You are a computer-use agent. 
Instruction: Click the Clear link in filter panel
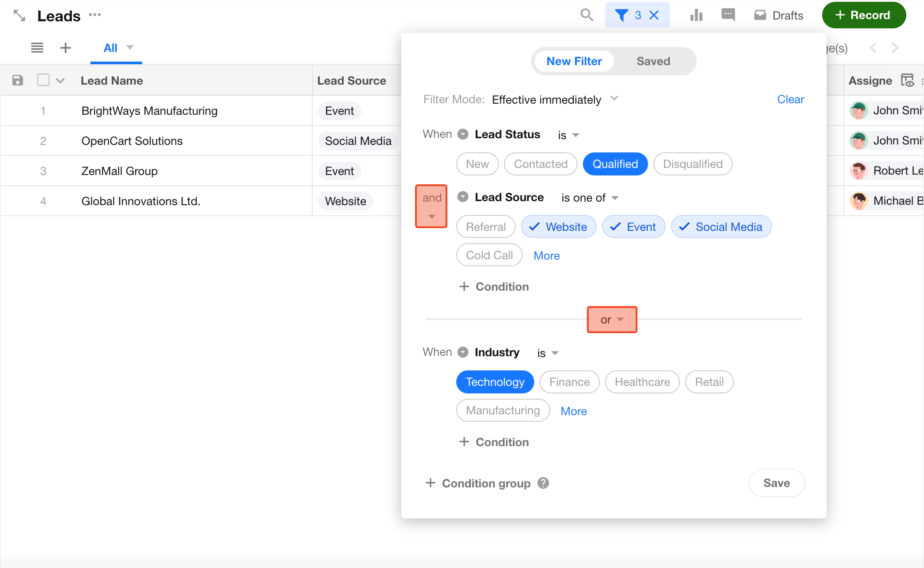point(790,99)
